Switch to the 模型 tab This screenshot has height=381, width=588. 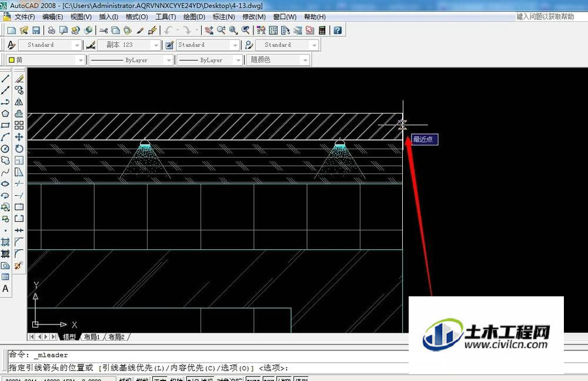(69, 337)
